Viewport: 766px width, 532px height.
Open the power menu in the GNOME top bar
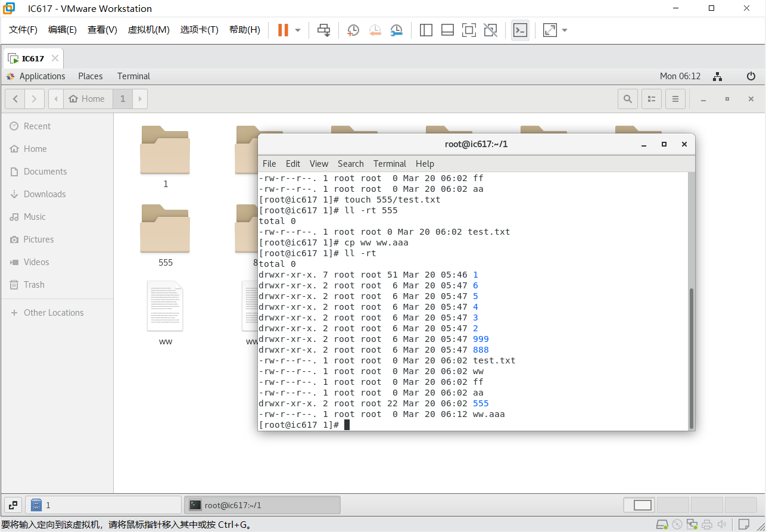[751, 76]
